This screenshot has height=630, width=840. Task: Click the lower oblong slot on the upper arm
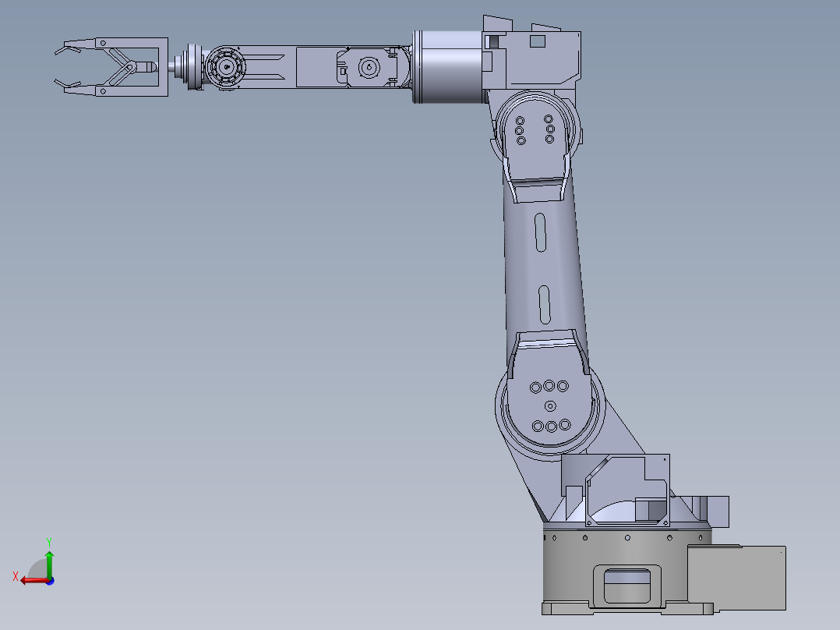[544, 305]
